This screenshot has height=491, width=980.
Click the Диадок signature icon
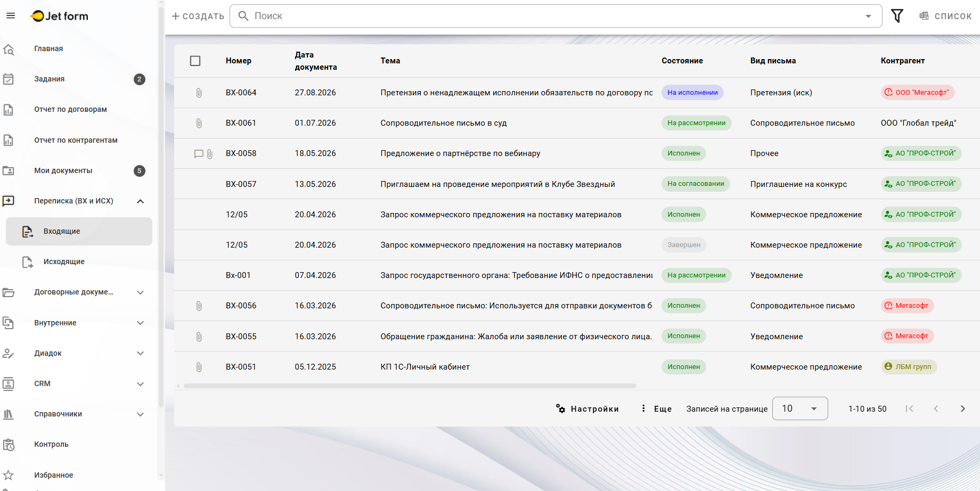[9, 353]
